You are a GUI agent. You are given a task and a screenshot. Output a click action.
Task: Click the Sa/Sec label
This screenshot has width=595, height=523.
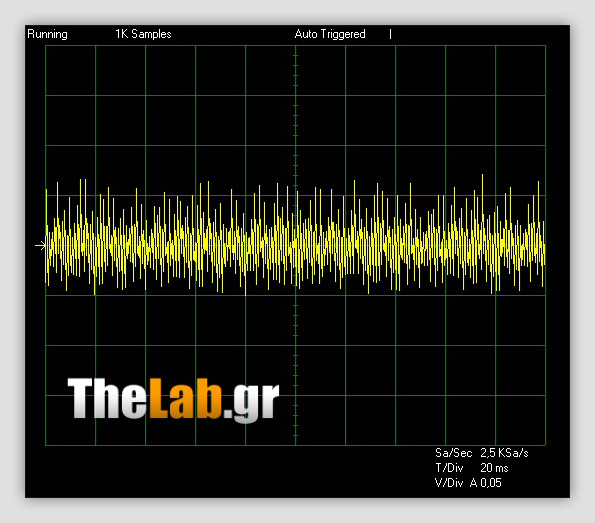pyautogui.click(x=453, y=453)
